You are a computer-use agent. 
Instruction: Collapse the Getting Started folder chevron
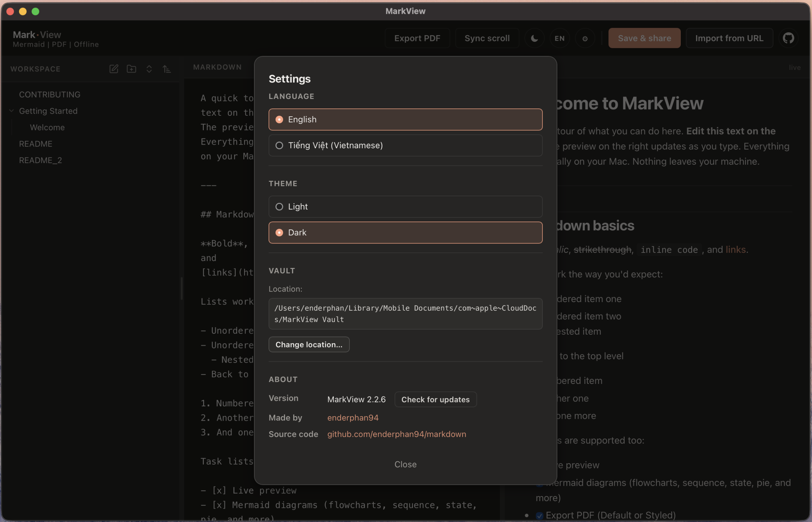click(12, 111)
